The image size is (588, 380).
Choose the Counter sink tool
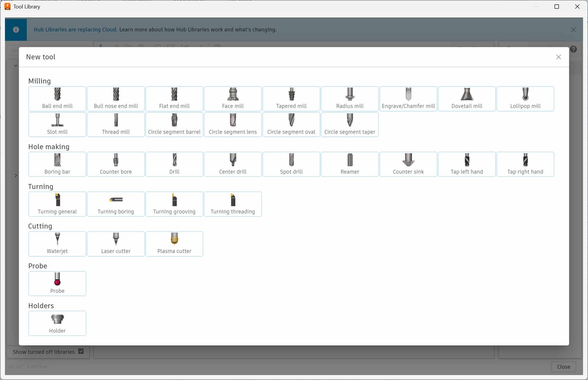tap(408, 164)
